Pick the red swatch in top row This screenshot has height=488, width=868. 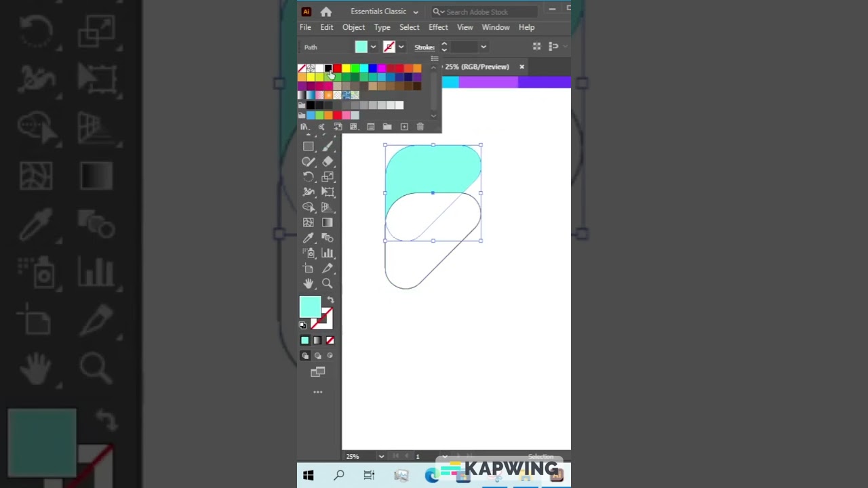(337, 68)
